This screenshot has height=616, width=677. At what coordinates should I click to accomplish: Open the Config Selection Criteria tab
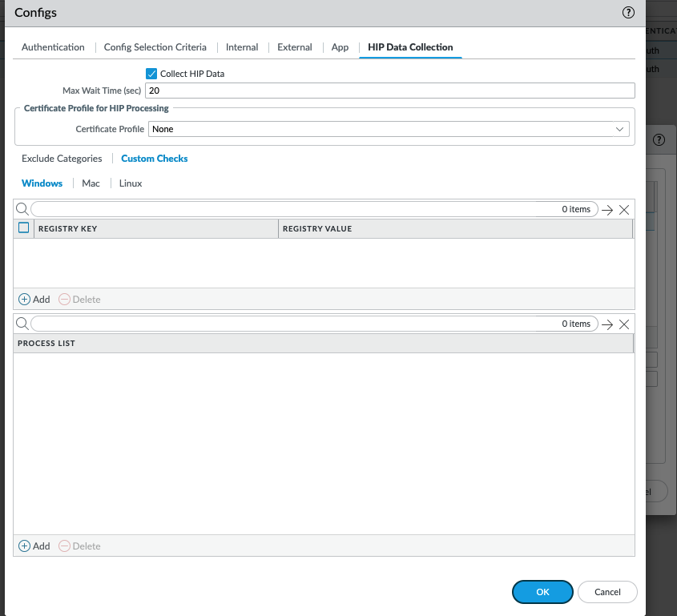click(x=155, y=47)
